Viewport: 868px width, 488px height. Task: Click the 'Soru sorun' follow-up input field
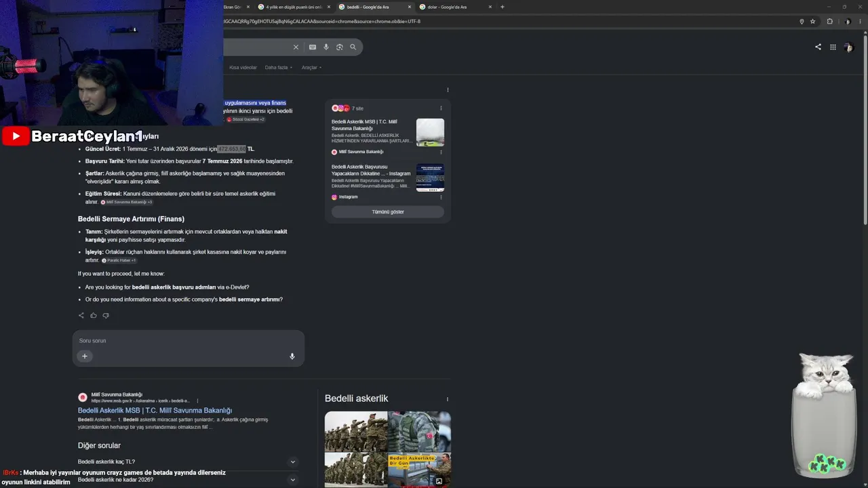189,341
